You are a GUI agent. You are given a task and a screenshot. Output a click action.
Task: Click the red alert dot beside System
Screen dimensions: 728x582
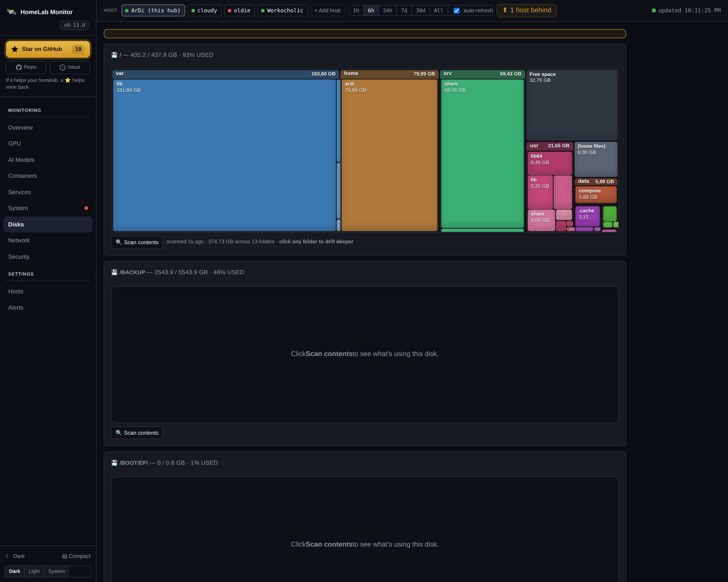pyautogui.click(x=86, y=208)
